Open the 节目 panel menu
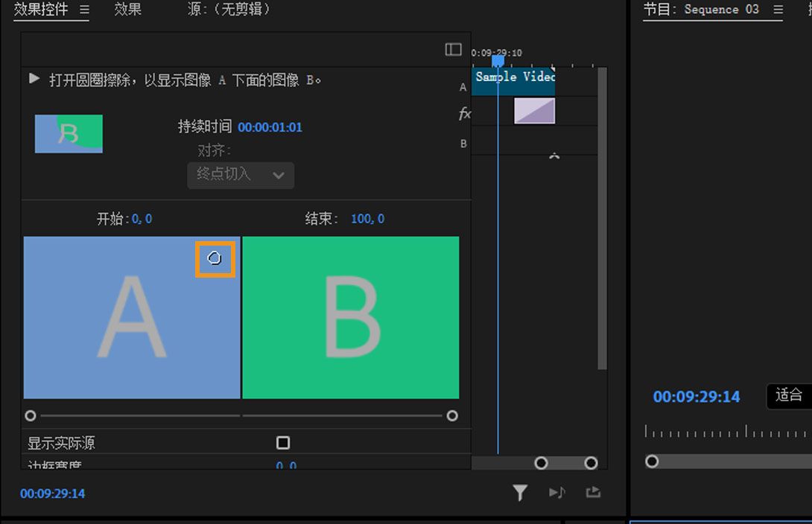This screenshot has height=524, width=812. click(x=778, y=10)
